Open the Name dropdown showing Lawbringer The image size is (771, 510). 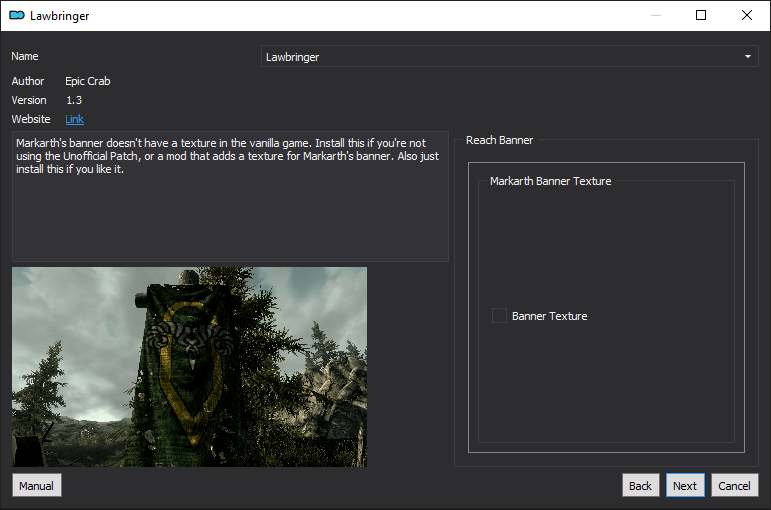[509, 57]
